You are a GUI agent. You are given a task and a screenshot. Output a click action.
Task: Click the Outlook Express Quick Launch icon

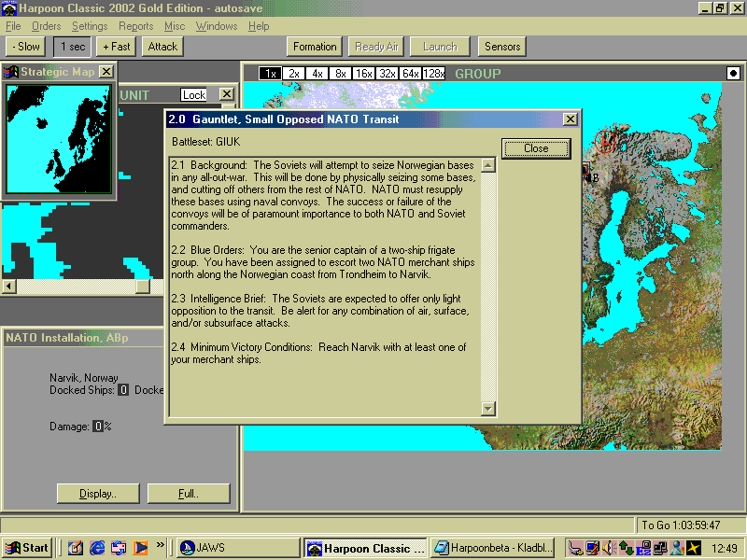119,548
